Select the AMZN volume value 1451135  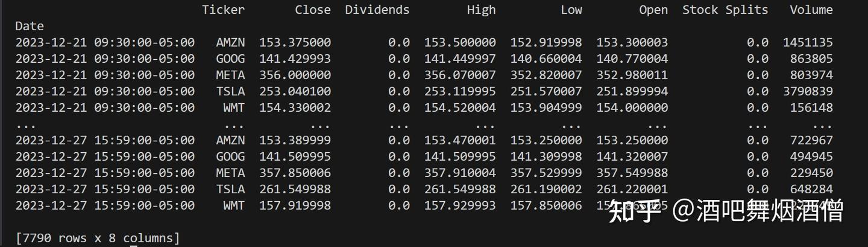tap(808, 42)
